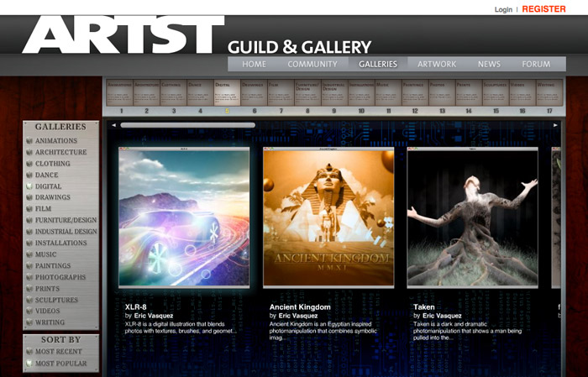The image size is (588, 377).
Task: Open the ARTWORK nav tab
Action: [x=437, y=64]
